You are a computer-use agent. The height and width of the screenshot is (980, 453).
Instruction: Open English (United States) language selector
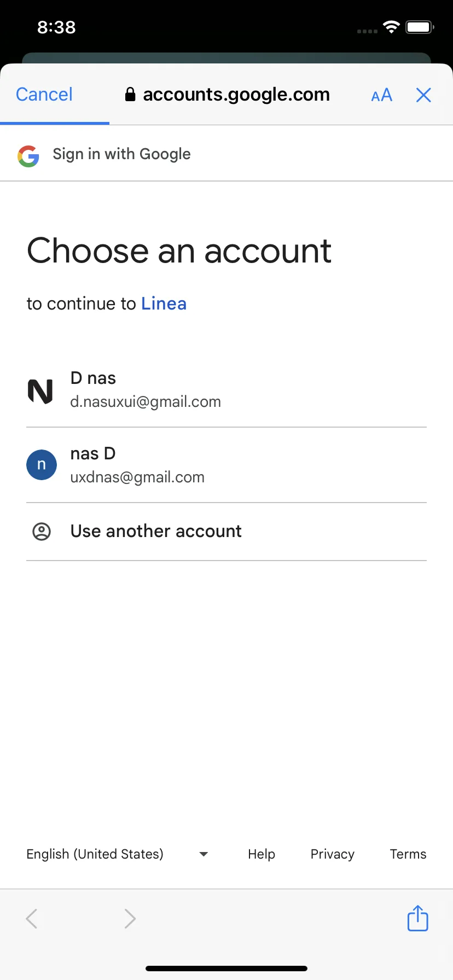coord(117,854)
